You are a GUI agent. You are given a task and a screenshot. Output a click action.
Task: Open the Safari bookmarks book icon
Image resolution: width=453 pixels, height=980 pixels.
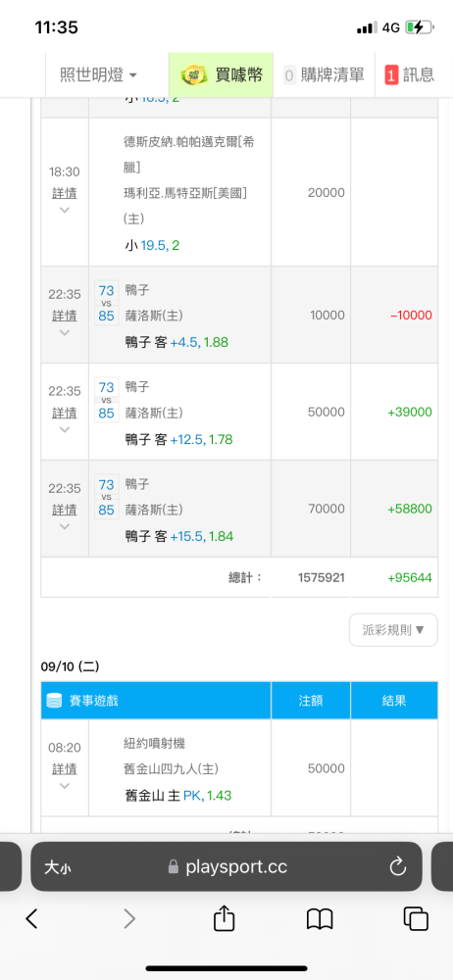[320, 919]
